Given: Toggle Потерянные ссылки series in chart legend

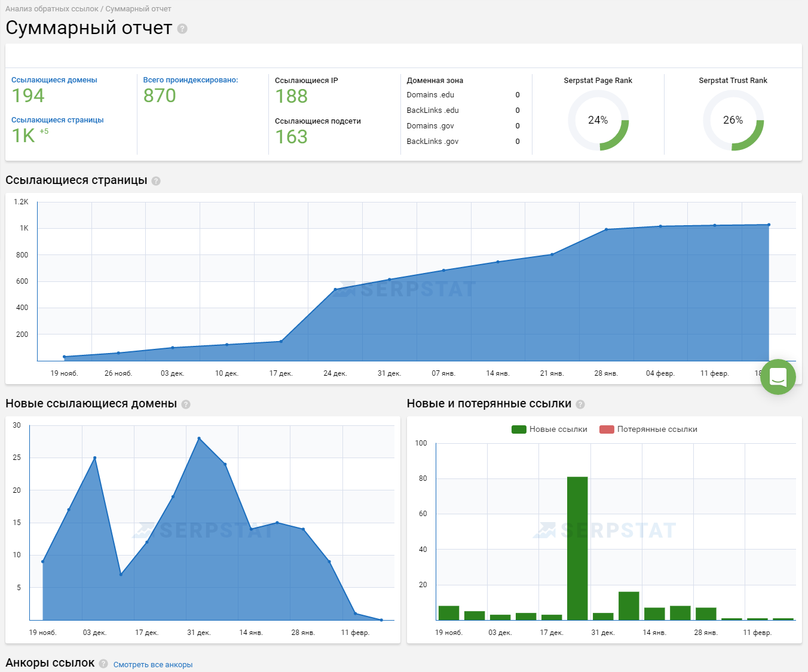Looking at the screenshot, I should [x=657, y=429].
